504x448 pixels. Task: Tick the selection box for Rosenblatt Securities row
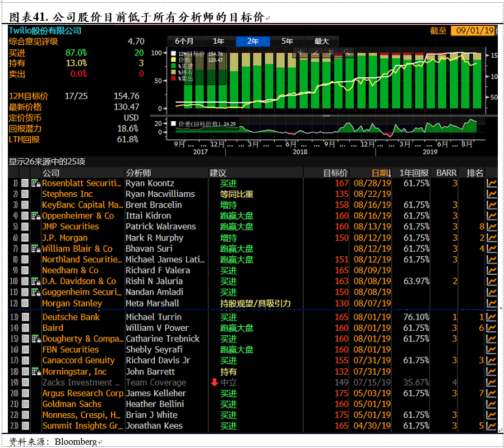pos(25,183)
